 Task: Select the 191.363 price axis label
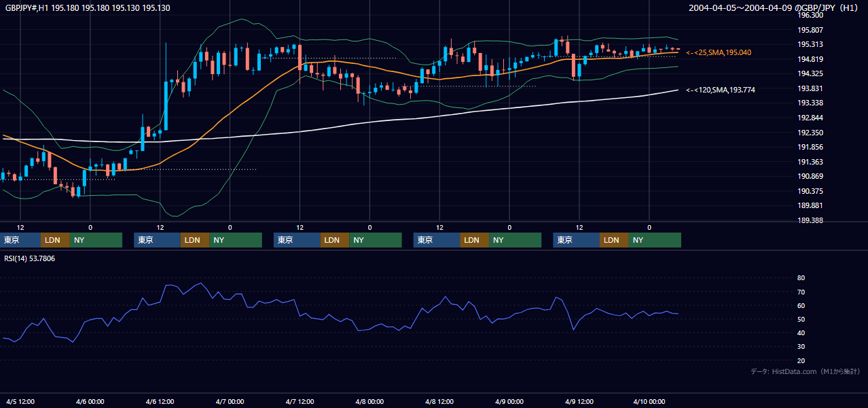pyautogui.click(x=810, y=162)
